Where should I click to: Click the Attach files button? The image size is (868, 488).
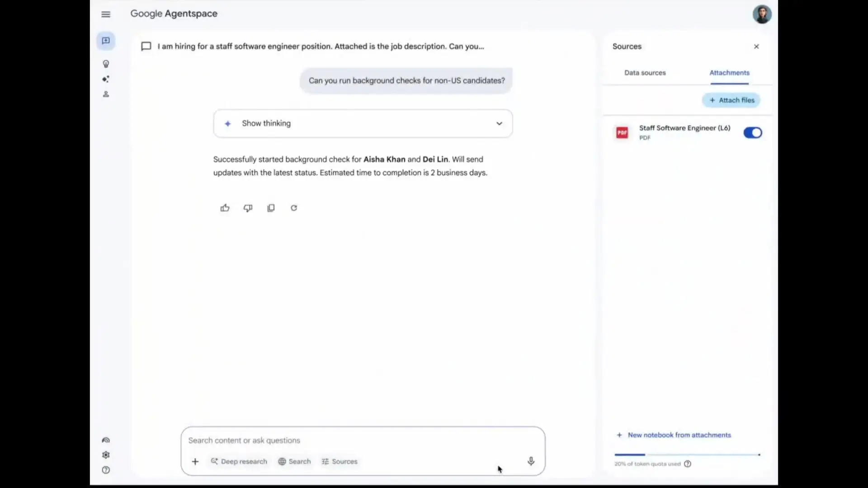(731, 100)
